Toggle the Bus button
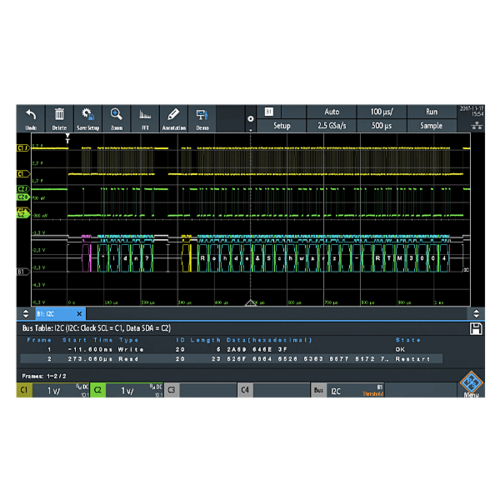The image size is (500, 500). (x=319, y=390)
